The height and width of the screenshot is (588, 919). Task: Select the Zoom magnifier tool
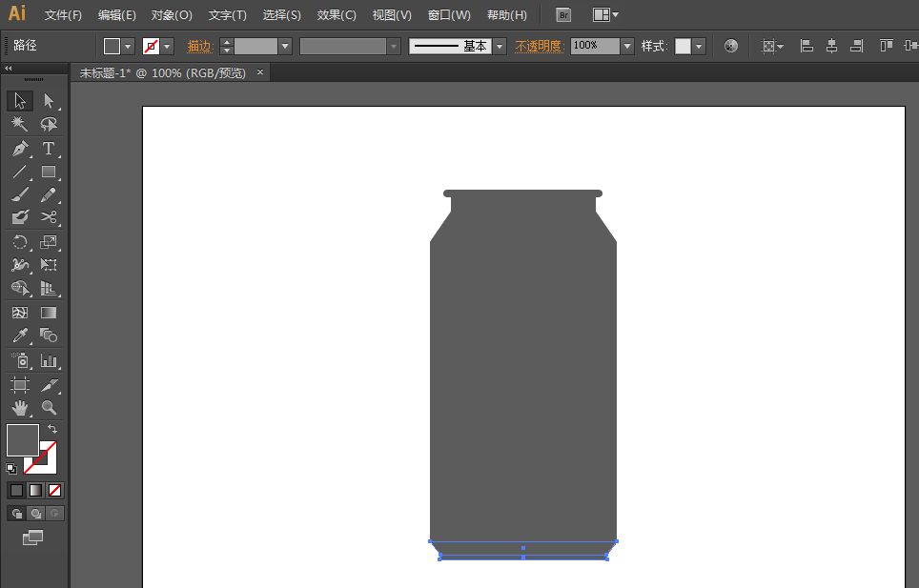pos(49,407)
